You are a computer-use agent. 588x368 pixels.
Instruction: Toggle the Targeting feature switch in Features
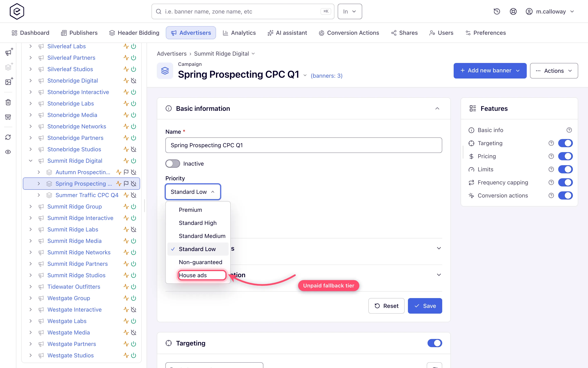[x=565, y=143]
